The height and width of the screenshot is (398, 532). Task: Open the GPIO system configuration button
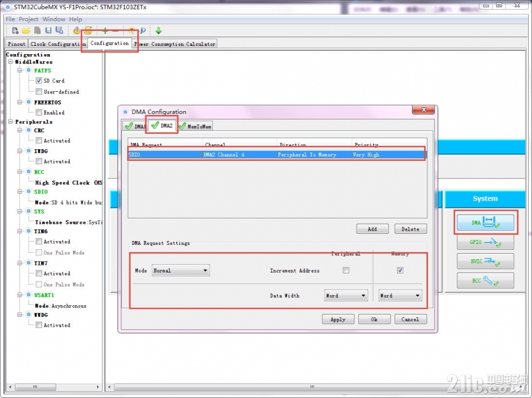click(485, 242)
